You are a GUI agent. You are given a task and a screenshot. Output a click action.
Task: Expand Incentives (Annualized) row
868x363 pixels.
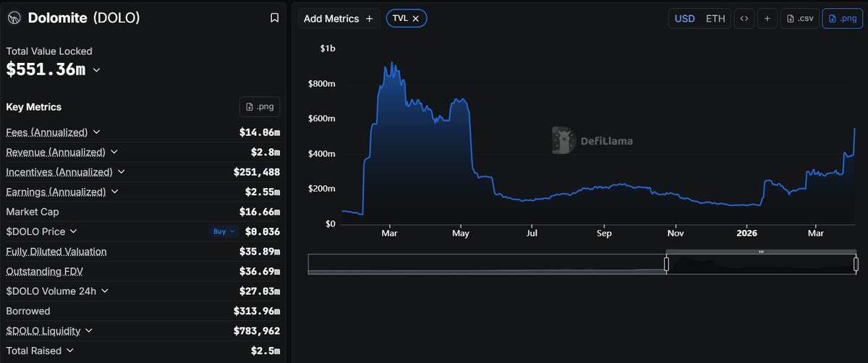(122, 172)
